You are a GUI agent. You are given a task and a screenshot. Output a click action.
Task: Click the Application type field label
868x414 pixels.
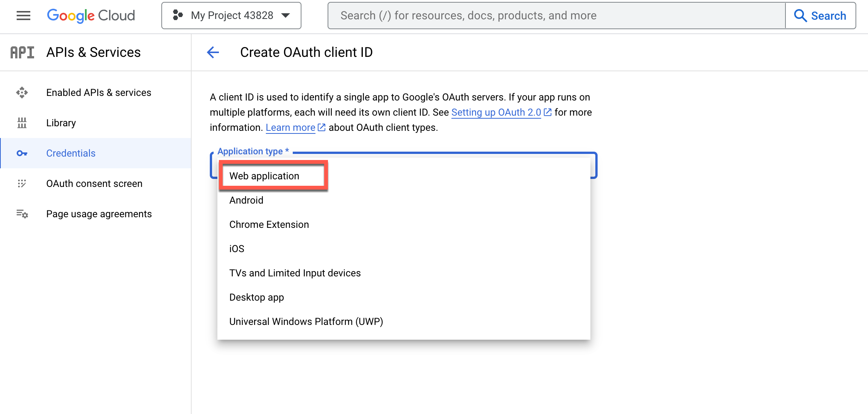(253, 151)
